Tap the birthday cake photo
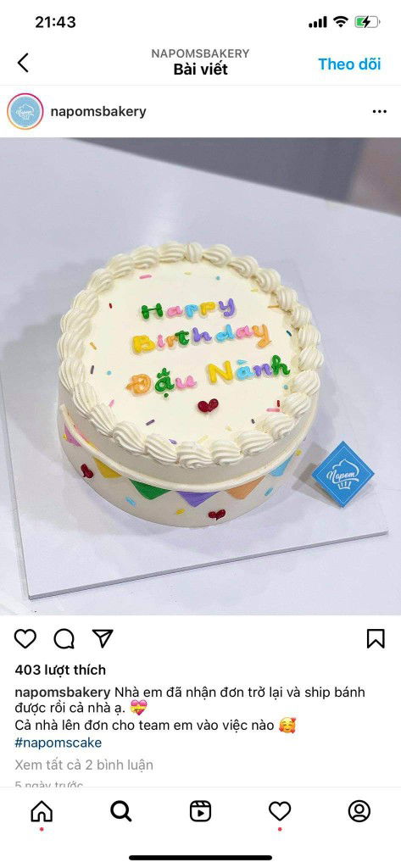401x868 pixels. (200, 376)
